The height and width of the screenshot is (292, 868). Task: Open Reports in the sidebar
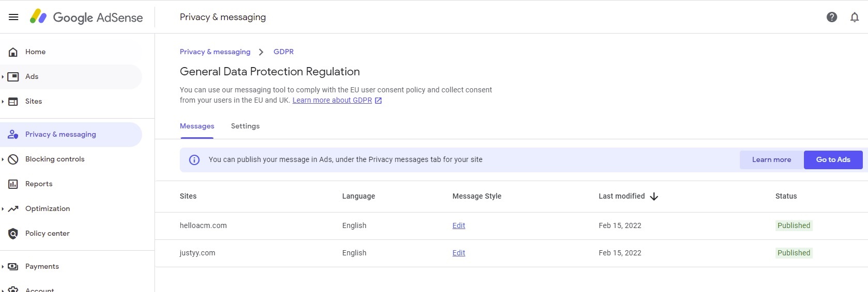click(71, 184)
